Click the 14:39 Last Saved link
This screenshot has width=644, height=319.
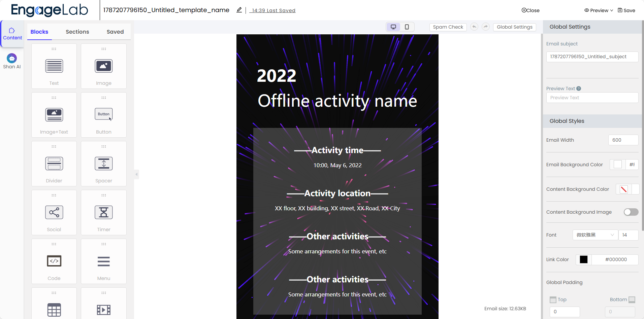click(272, 10)
